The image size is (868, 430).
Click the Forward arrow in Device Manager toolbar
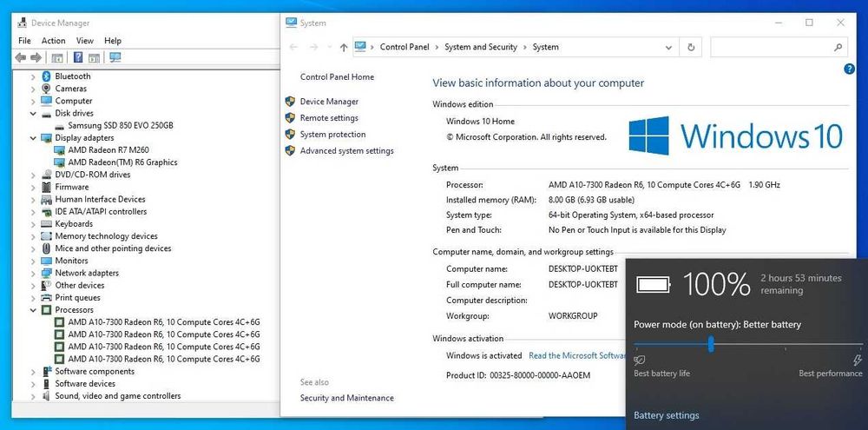[36, 57]
